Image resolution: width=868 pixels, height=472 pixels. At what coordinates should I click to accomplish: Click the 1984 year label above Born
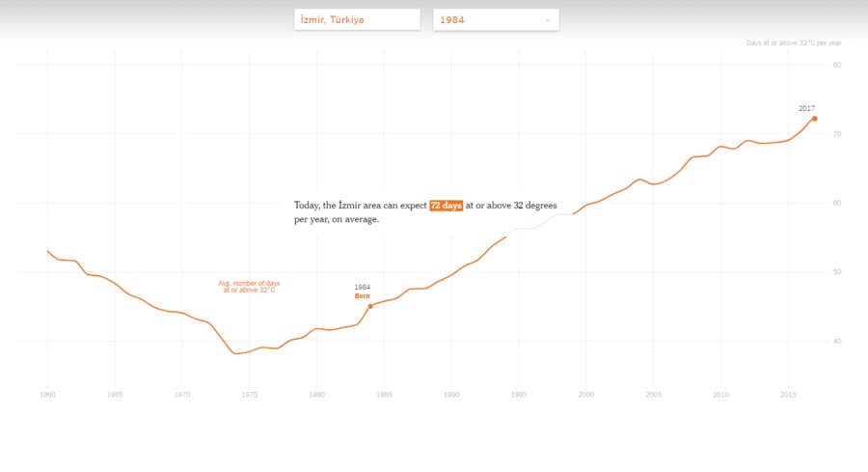tap(362, 287)
